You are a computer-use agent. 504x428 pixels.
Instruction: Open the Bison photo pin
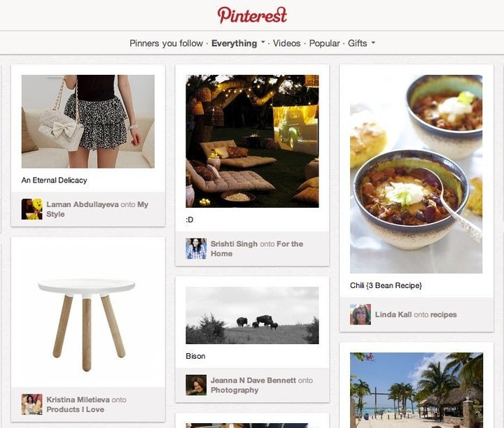coord(252,315)
